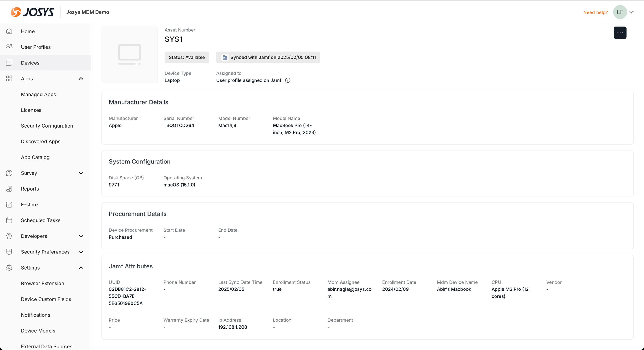The height and width of the screenshot is (350, 644).
Task: Click the Synced with Jamf badge
Action: tap(268, 57)
